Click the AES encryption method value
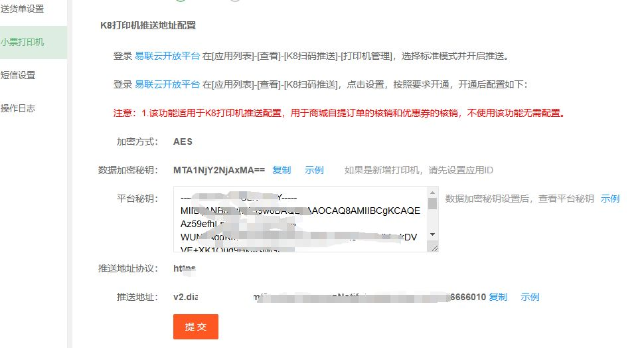Image resolution: width=644 pixels, height=348 pixels. point(183,141)
